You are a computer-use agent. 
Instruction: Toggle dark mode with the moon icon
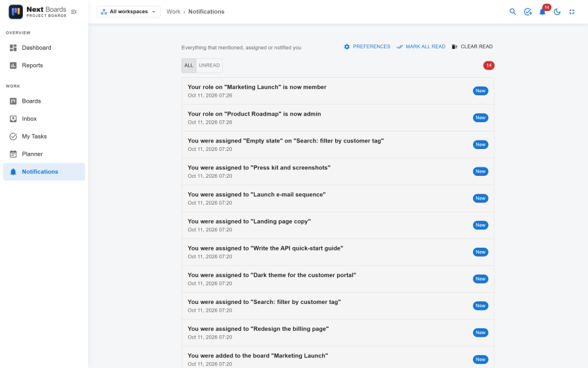coord(557,12)
